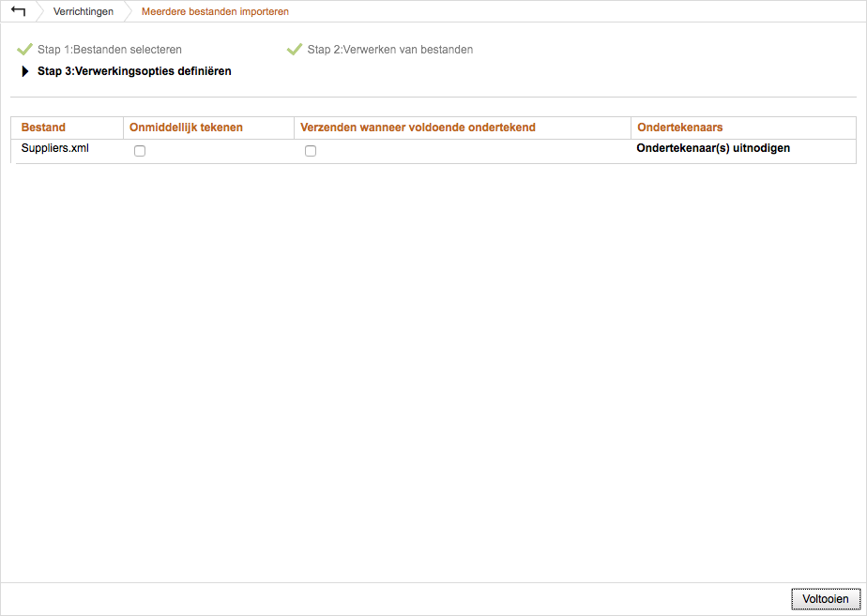Enable Onmiddellijk tekenen for Suppliers.xml
Screen dimensions: 867x616
pos(140,151)
